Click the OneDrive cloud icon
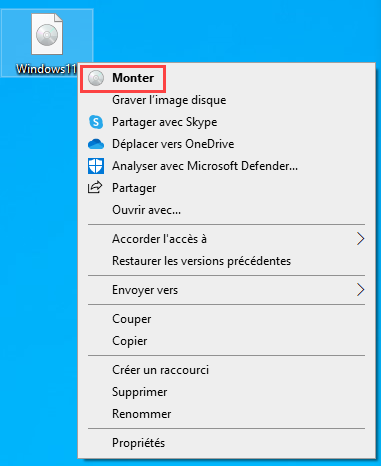 [x=96, y=144]
